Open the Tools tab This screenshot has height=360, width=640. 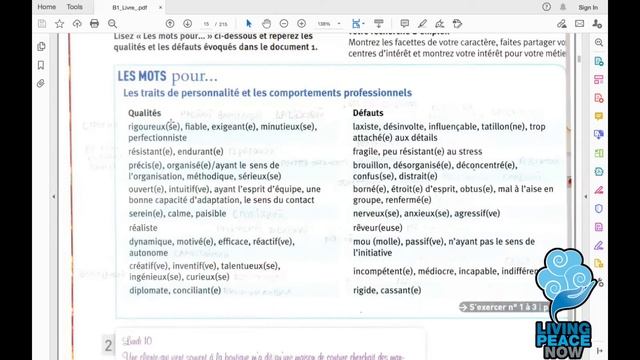(x=75, y=7)
